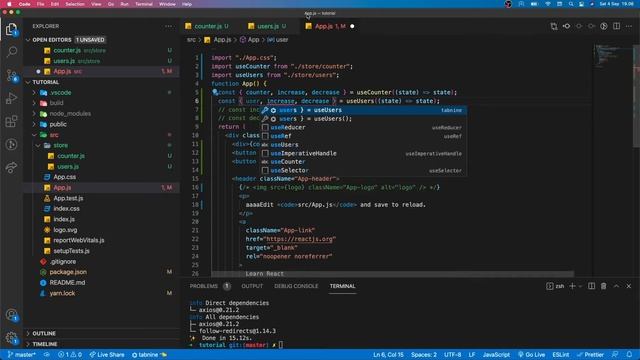Screen dimensions: 640x360
Task: Select the useSelector suggestion
Action: [x=364, y=170]
